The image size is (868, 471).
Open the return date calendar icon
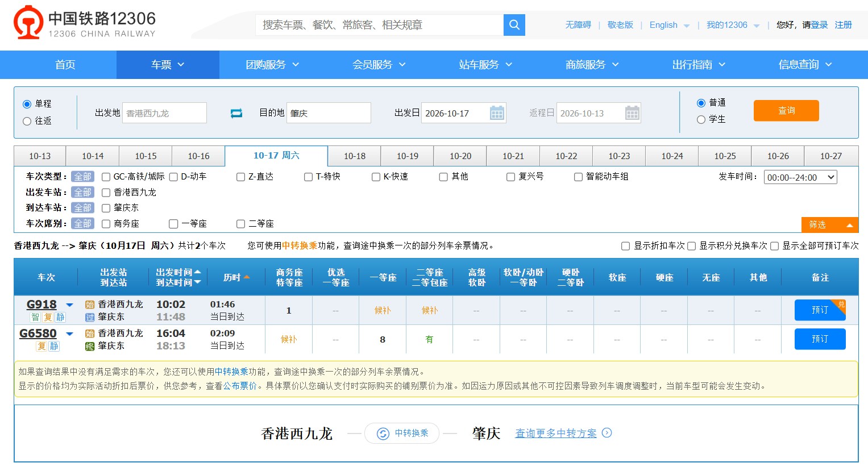pyautogui.click(x=632, y=113)
